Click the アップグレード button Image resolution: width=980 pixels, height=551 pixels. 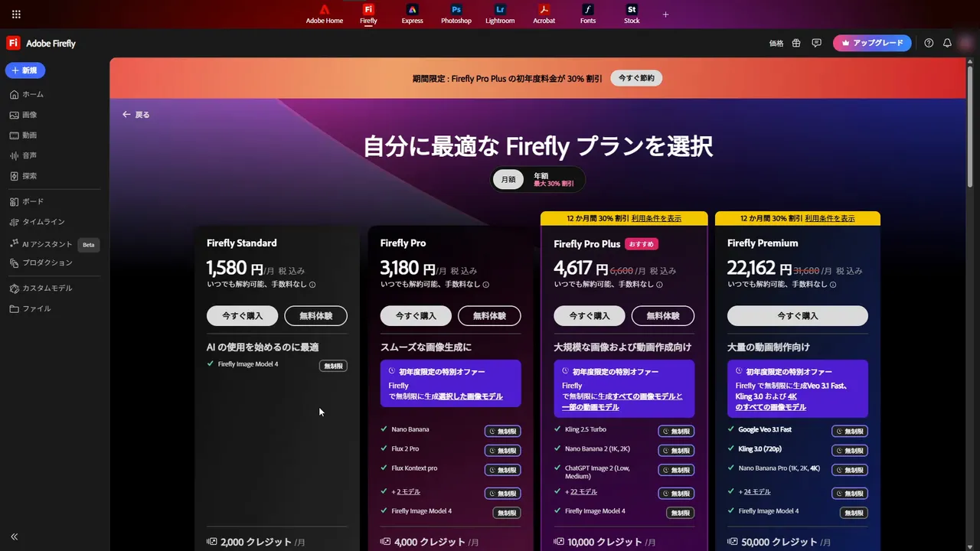tap(872, 43)
